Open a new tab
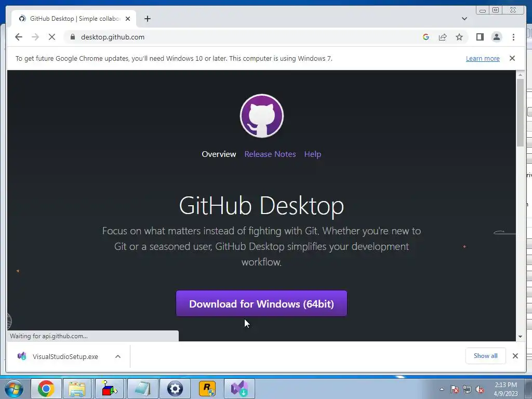Image resolution: width=532 pixels, height=399 pixels. [147, 19]
